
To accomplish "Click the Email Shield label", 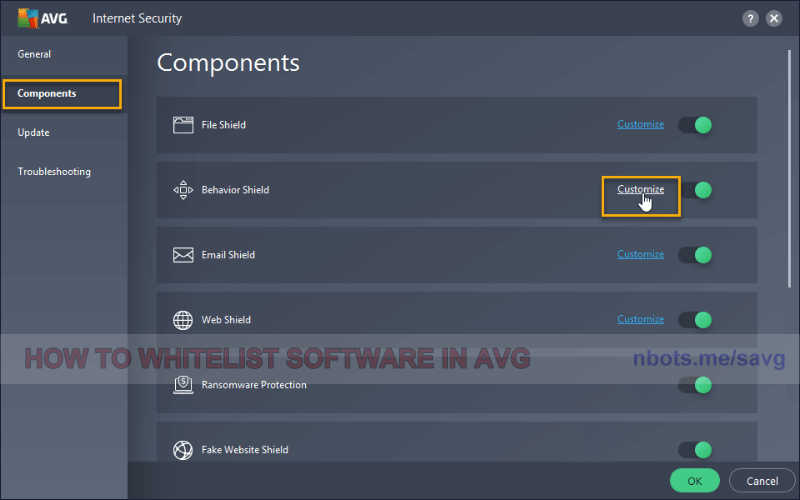I will pos(228,255).
